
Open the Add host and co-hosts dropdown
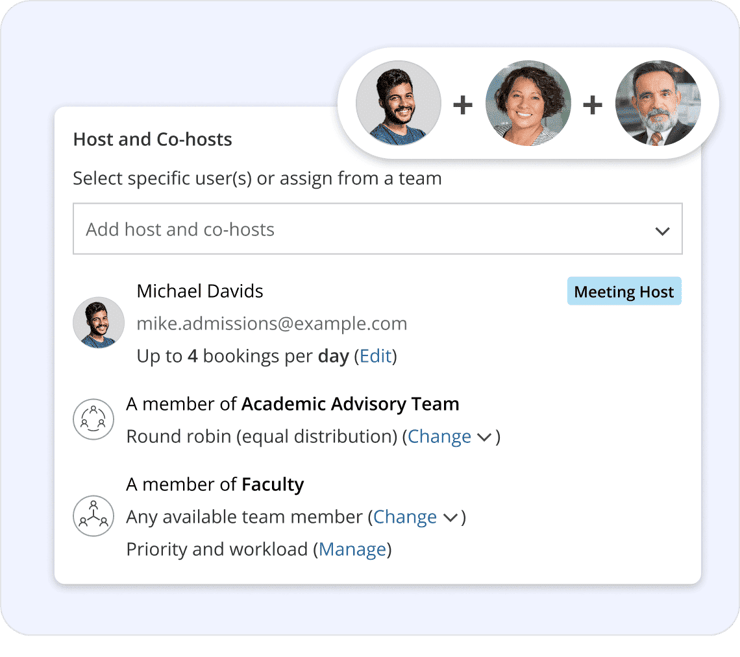click(378, 229)
